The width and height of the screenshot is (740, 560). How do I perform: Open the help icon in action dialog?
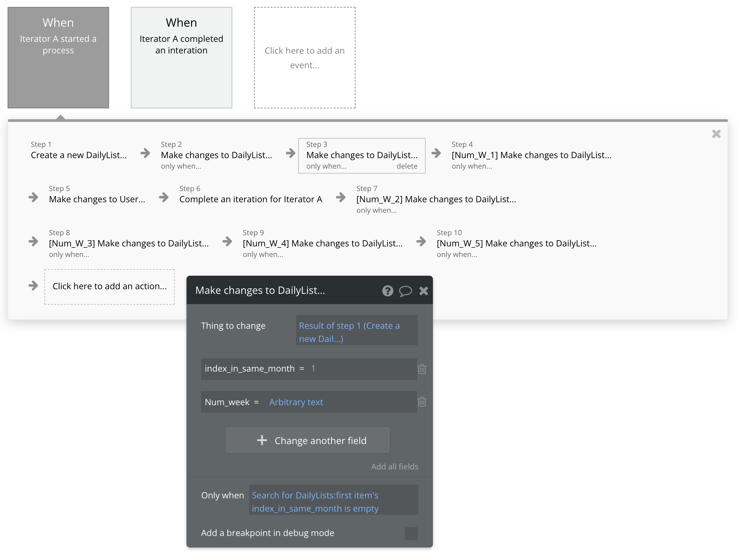387,291
